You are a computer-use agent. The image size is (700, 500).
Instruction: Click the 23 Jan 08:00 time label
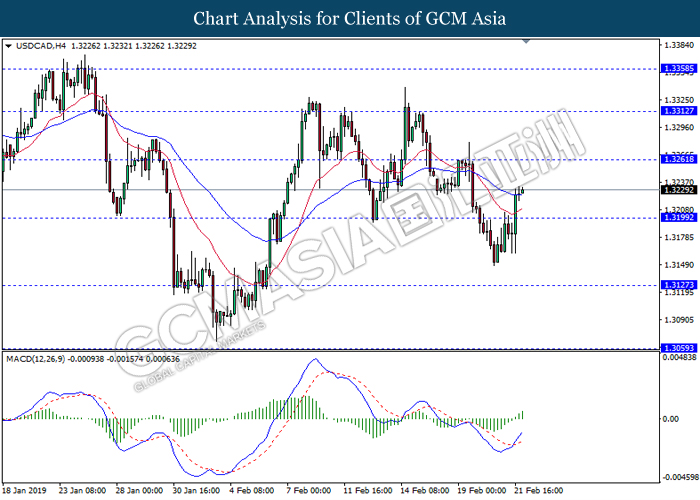(x=82, y=490)
